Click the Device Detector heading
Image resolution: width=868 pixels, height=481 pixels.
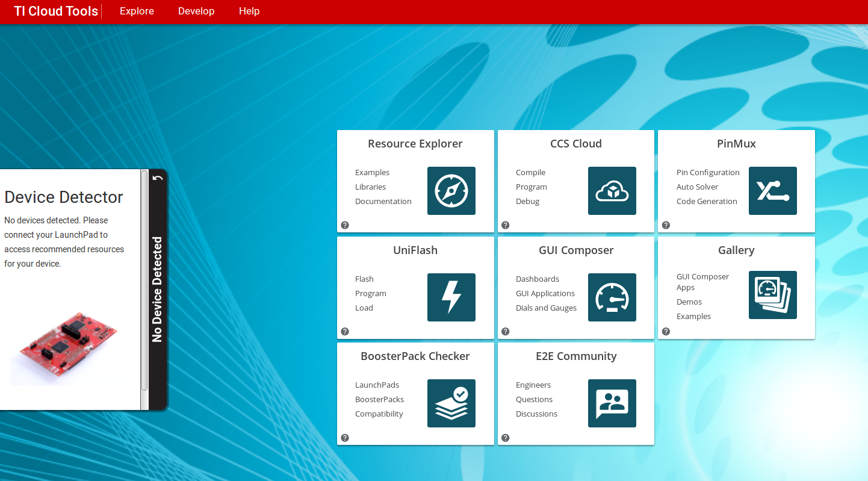pos(64,197)
